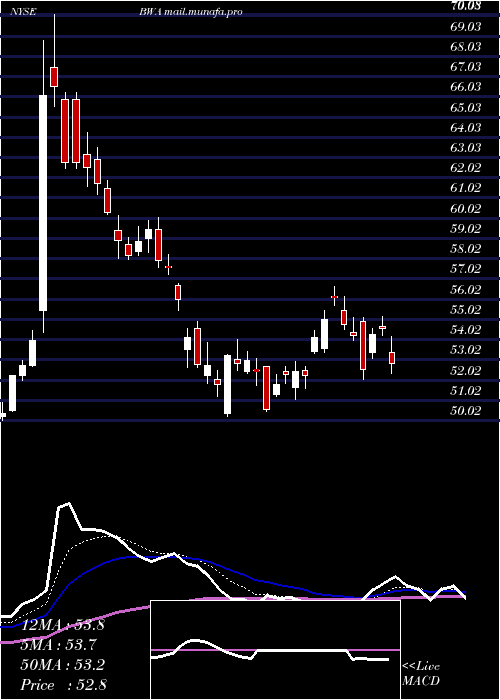Click the 69.03 price axis label
Image resolution: width=500 pixels, height=700 pixels.
coord(466,26)
